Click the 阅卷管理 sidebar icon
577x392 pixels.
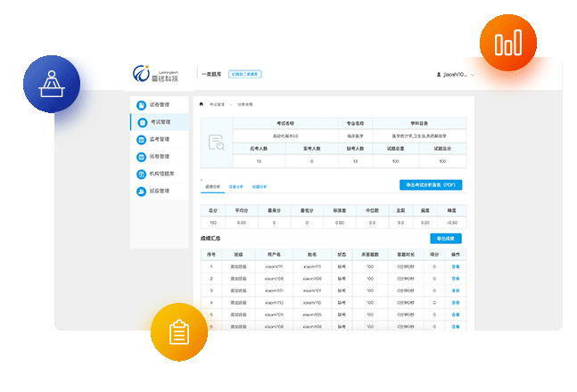(141, 157)
